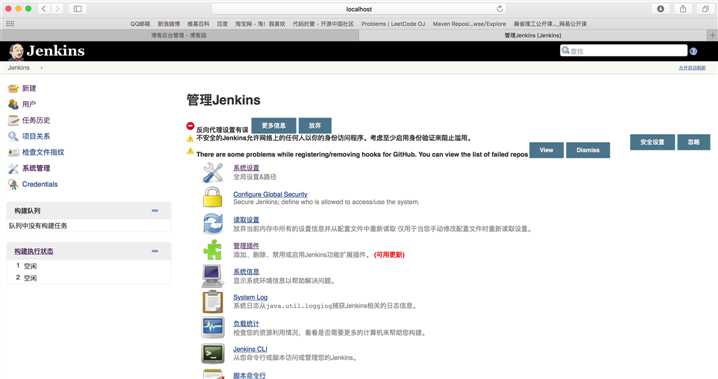Screen dimensions: 718x379
Task: Click the localhost address bar
Action: tap(359, 9)
